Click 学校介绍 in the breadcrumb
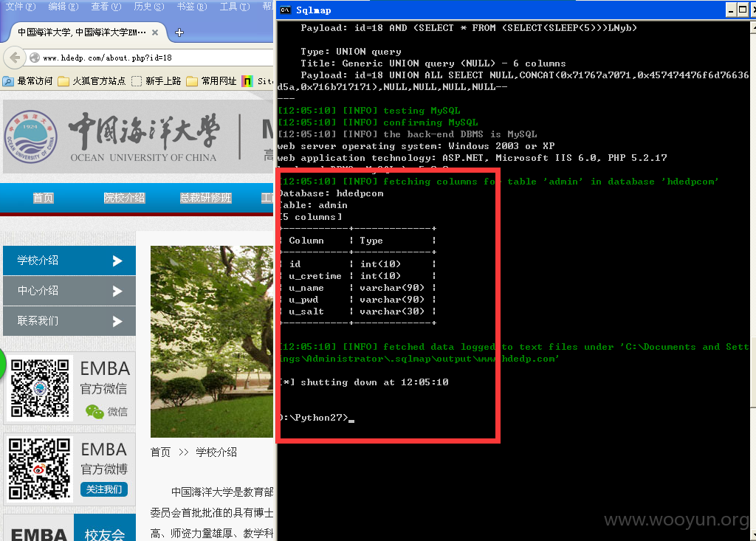Screen dimensions: 756x541 [216, 452]
